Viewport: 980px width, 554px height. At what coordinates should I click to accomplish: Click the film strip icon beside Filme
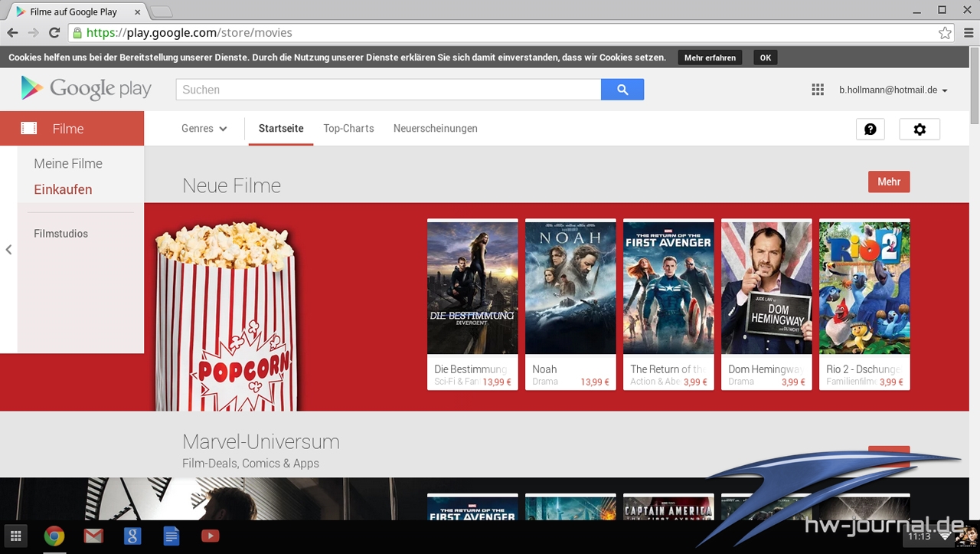29,128
